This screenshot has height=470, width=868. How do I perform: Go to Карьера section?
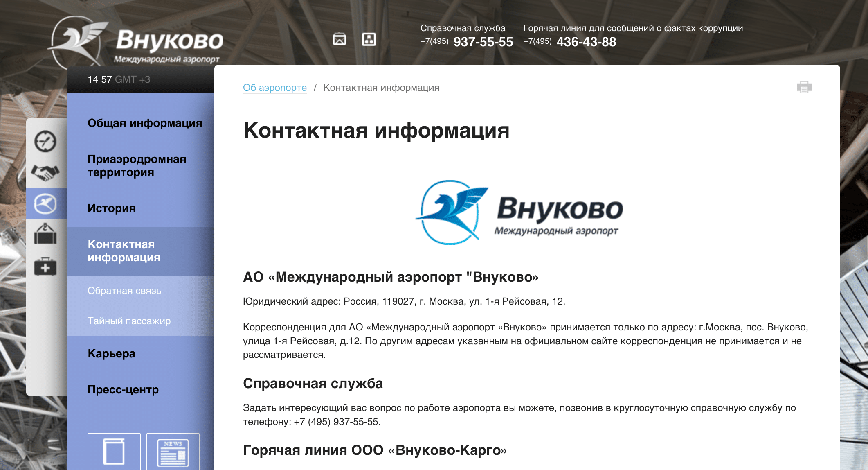(x=112, y=354)
